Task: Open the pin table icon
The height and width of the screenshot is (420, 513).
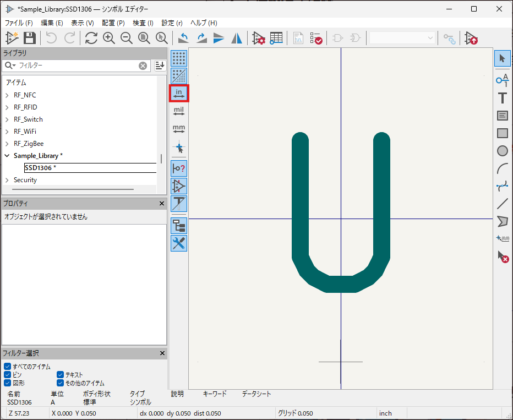Action: 276,38
